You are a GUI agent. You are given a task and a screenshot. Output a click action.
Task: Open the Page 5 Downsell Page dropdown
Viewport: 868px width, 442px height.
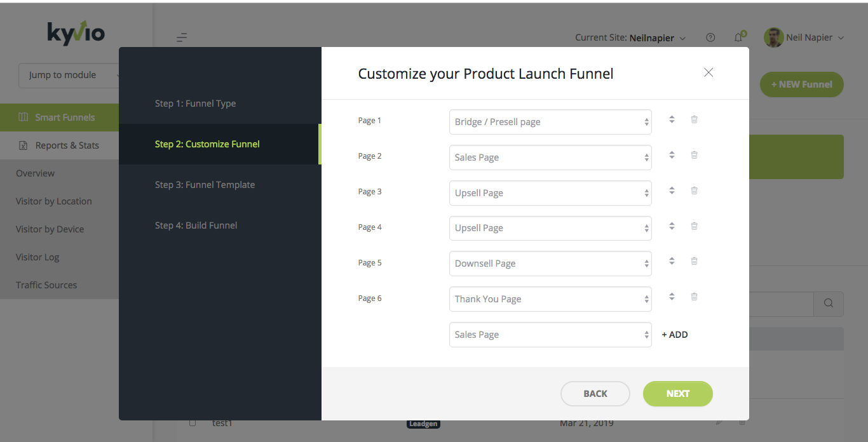coord(550,264)
